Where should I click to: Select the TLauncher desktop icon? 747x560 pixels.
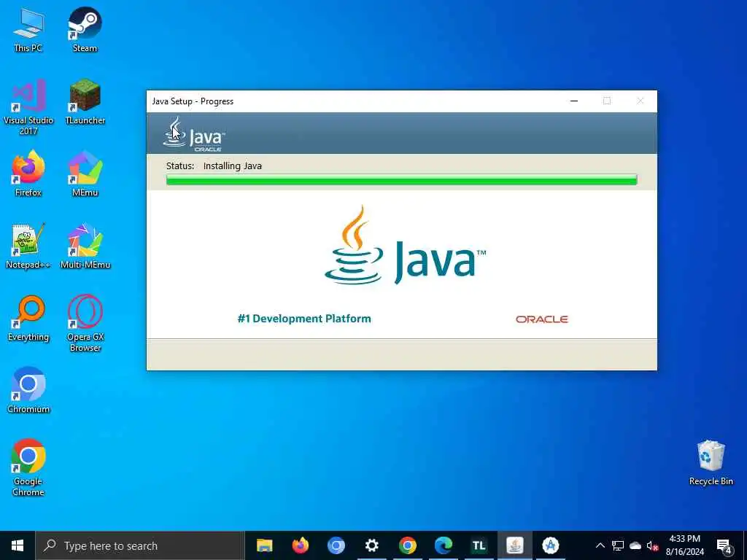85,102
